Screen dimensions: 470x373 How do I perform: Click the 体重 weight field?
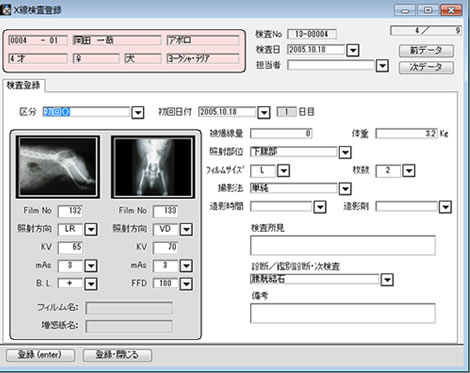click(406, 134)
